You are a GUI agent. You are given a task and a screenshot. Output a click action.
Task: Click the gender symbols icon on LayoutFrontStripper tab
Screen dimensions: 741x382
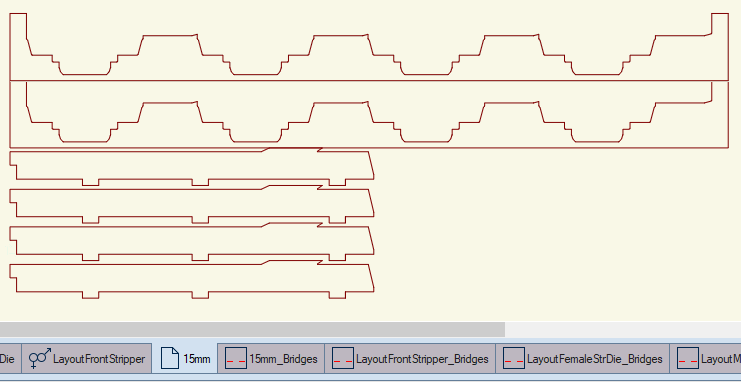40,358
